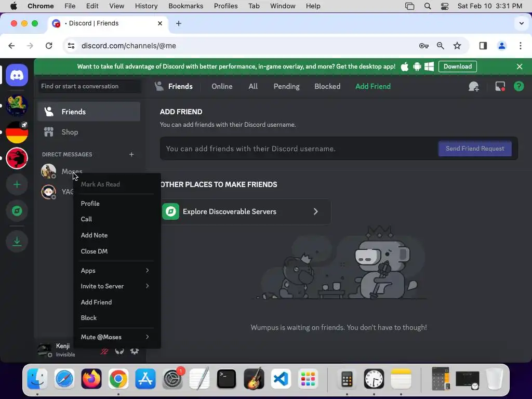Open Explore Discoverable Servers compass icon in sidebar
532x399 pixels.
coord(17,211)
